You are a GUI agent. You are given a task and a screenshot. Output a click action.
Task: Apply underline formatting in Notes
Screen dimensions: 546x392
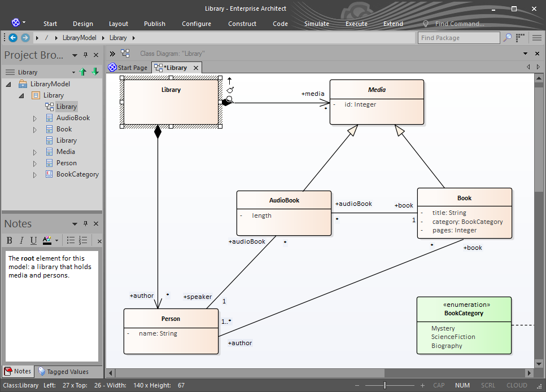33,240
